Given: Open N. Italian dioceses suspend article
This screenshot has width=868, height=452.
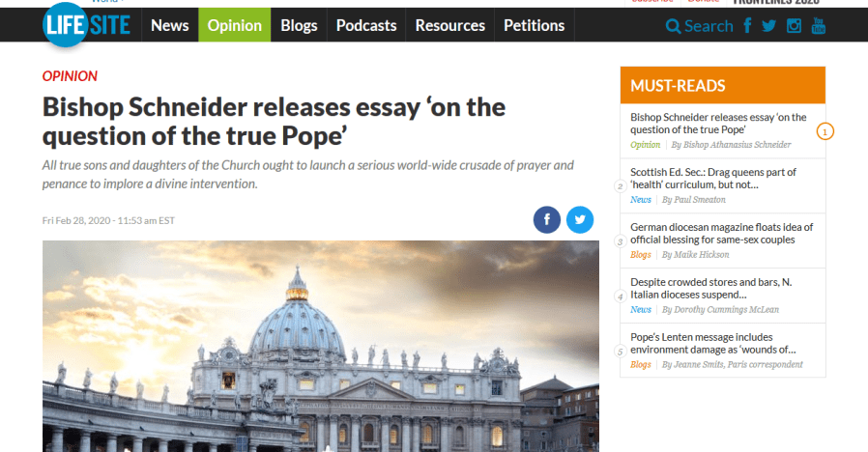Looking at the screenshot, I should pos(710,288).
